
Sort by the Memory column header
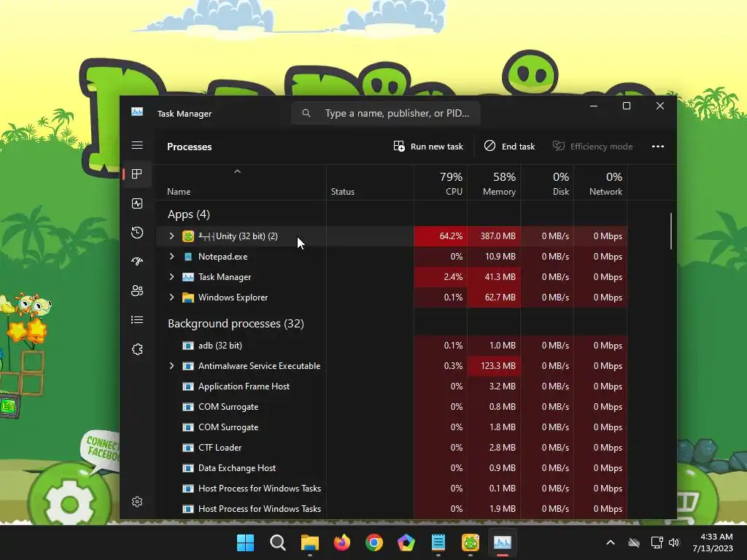(x=494, y=183)
